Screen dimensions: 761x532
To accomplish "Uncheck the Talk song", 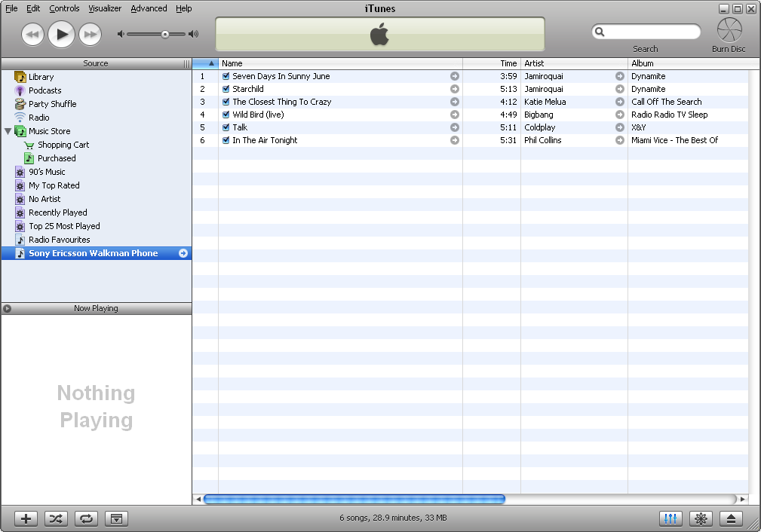I will coord(226,127).
